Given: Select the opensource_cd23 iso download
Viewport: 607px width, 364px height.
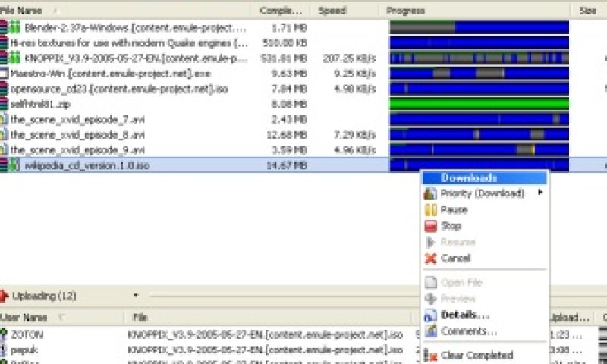Looking at the screenshot, I should point(119,89).
